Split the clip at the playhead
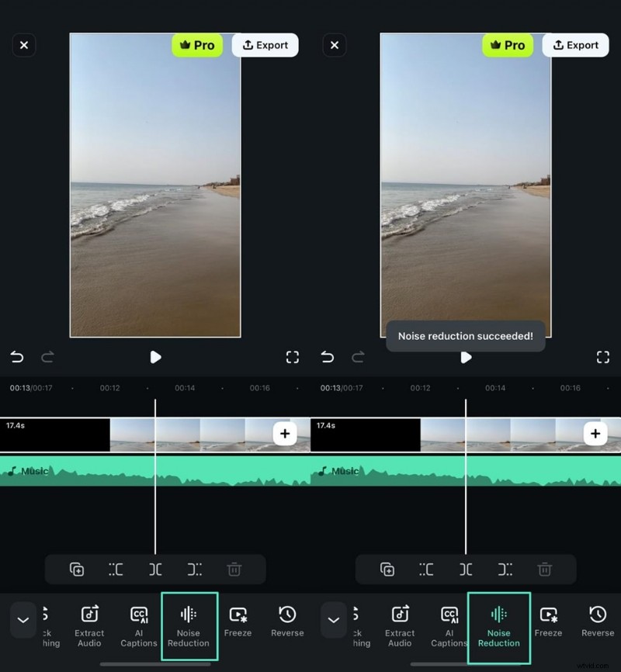 [x=155, y=569]
